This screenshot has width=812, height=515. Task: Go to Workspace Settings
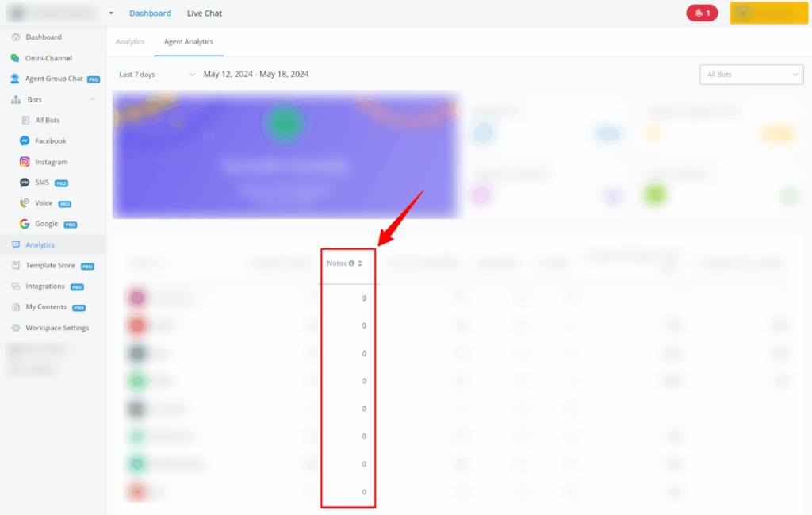point(57,328)
